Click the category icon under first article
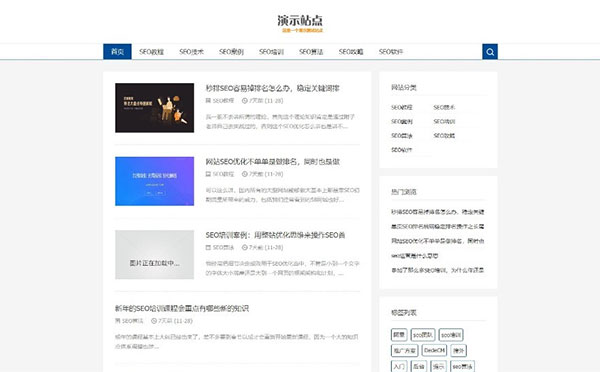 pyautogui.click(x=208, y=101)
